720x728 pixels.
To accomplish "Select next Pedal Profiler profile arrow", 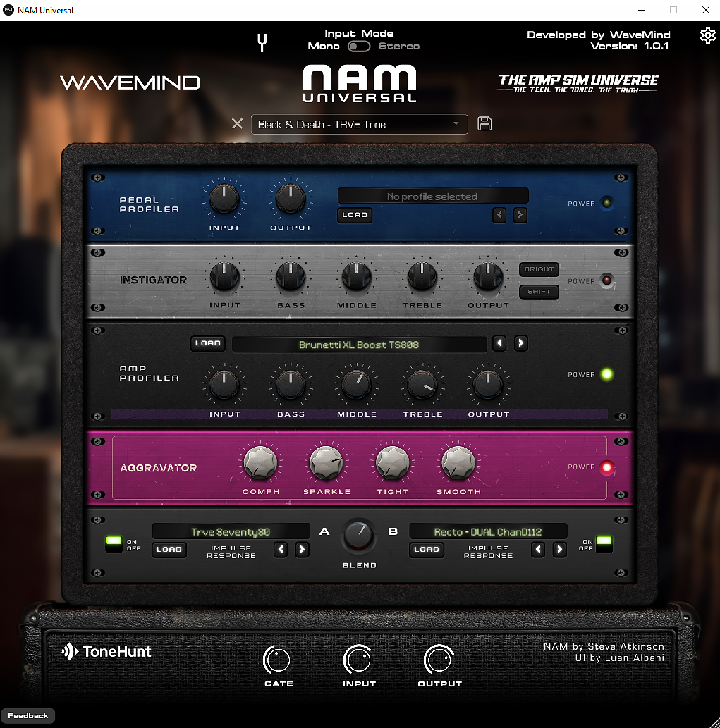I will (x=520, y=215).
